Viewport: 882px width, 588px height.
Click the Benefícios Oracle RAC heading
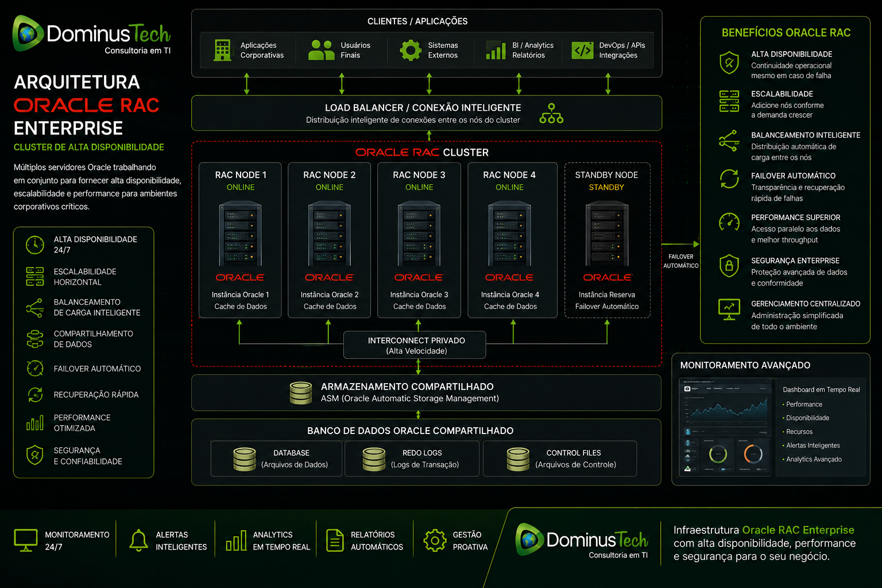point(786,33)
